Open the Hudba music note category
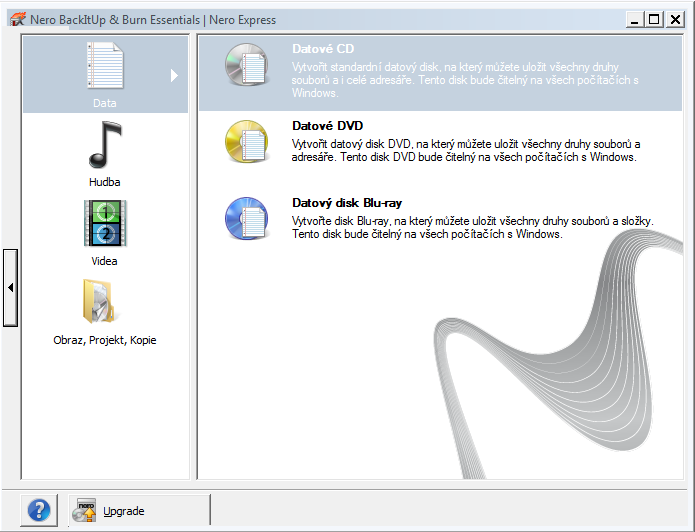The width and height of the screenshot is (695, 532). click(105, 145)
